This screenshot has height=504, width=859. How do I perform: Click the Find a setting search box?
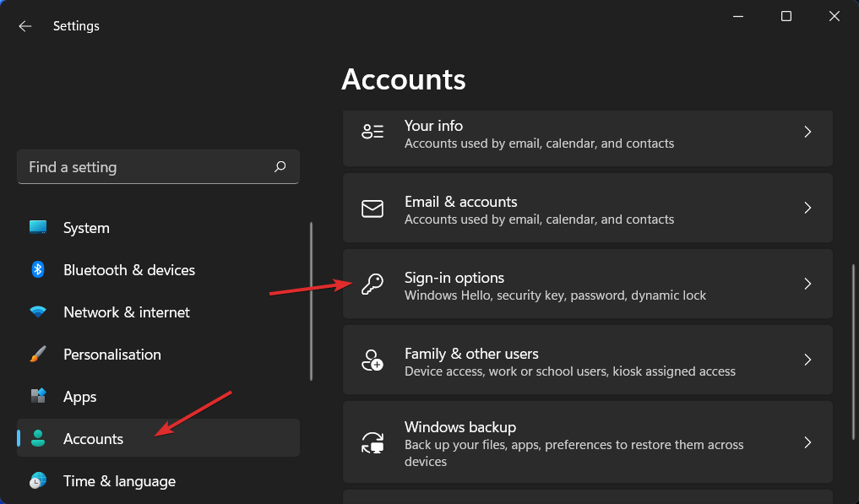(144, 167)
